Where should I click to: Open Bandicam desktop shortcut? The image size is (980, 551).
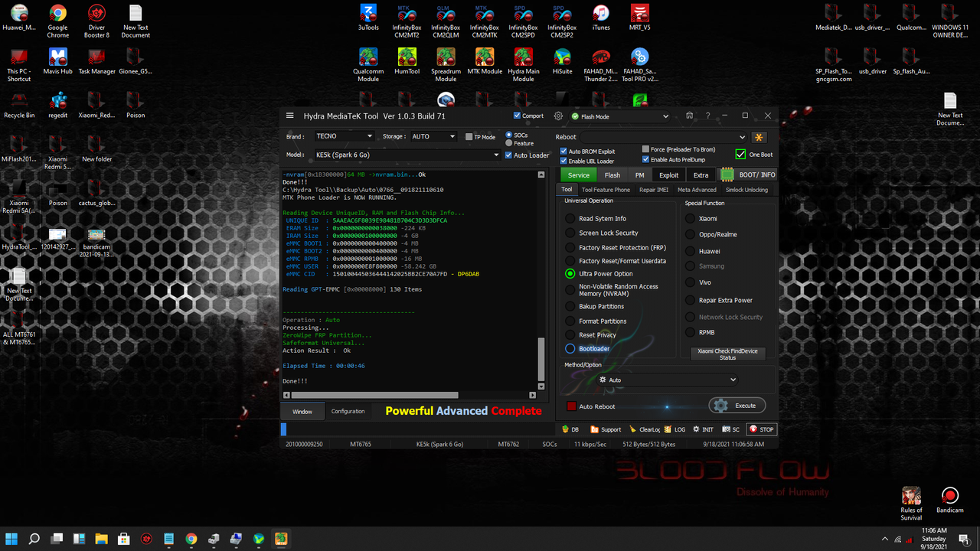point(950,500)
